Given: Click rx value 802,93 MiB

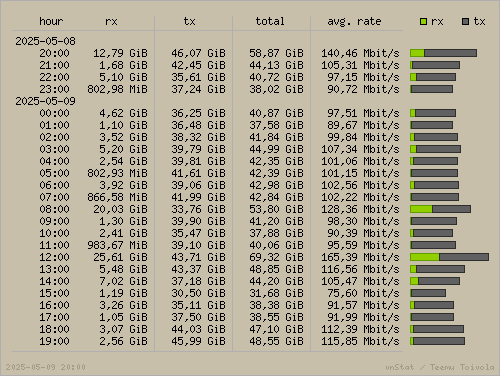Looking at the screenshot, I should (x=117, y=173).
